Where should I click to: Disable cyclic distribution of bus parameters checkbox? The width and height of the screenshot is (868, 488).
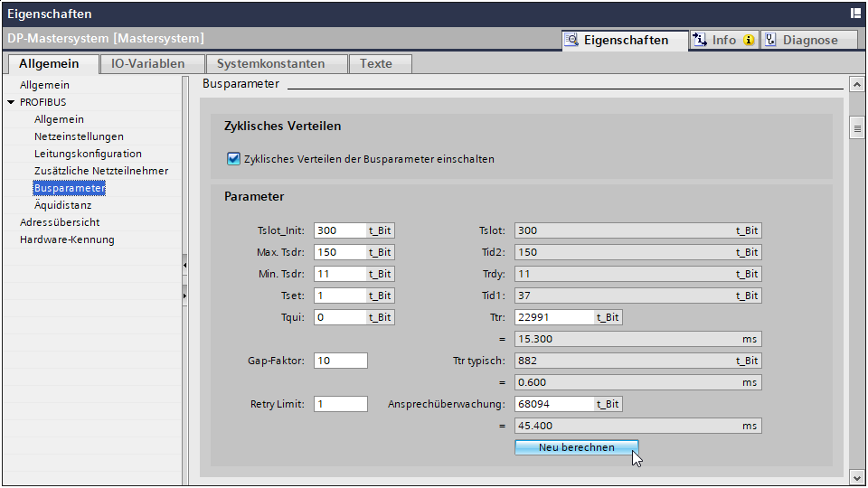click(x=233, y=159)
